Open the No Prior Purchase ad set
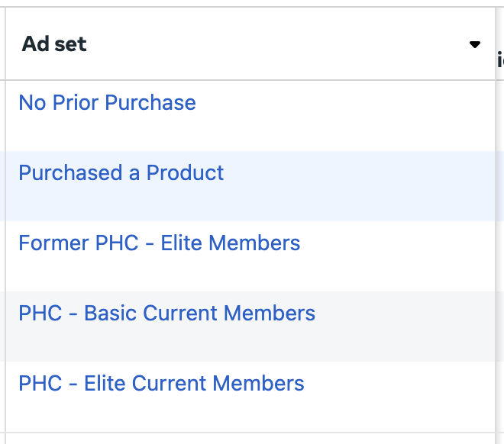504x444 pixels. point(107,103)
